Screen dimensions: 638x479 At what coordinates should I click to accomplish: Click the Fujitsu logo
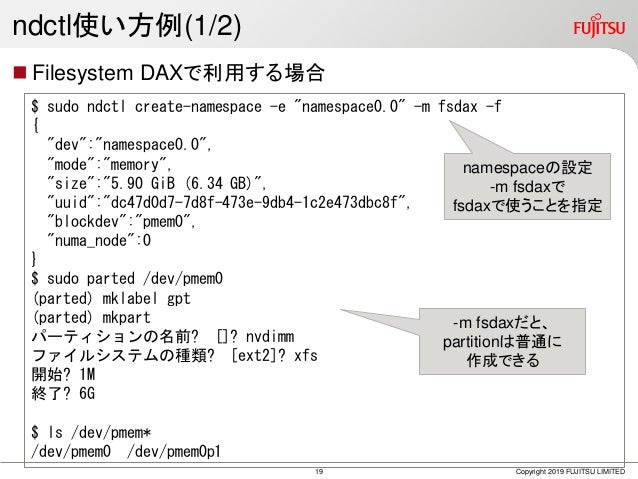pyautogui.click(x=599, y=26)
